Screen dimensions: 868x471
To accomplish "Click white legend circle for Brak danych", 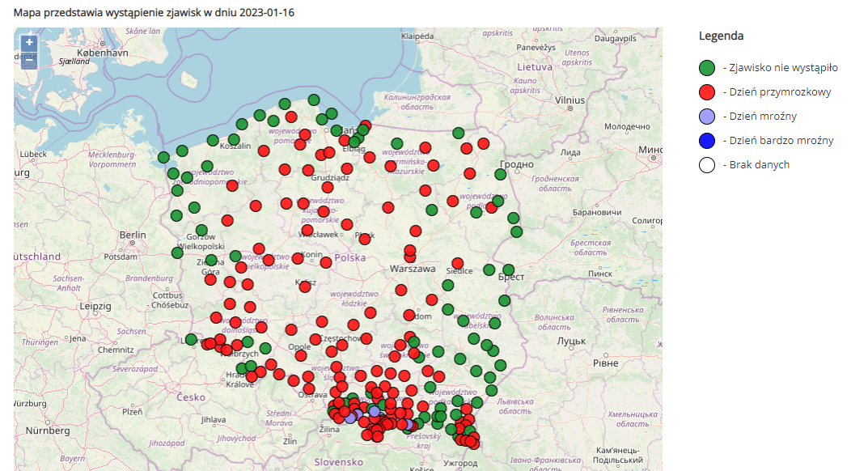I will pos(707,165).
